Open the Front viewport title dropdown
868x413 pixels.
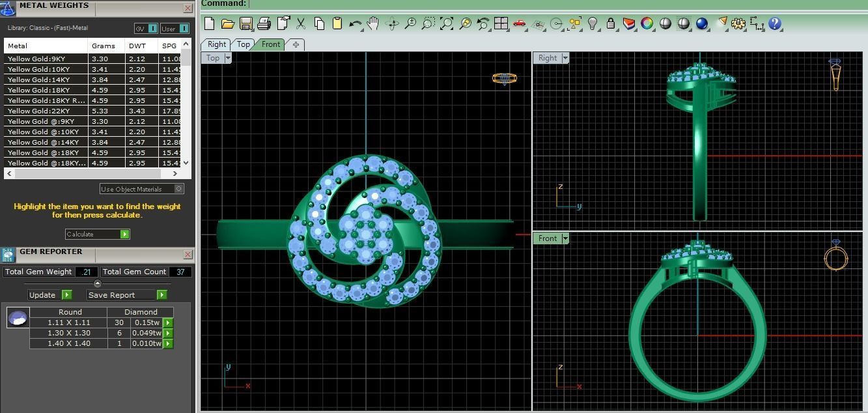pyautogui.click(x=565, y=238)
